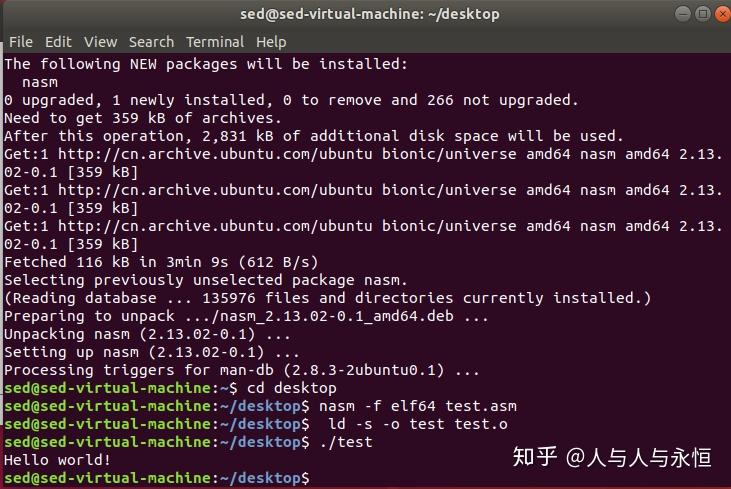Open the last Get:1 archive URL

tap(215, 226)
